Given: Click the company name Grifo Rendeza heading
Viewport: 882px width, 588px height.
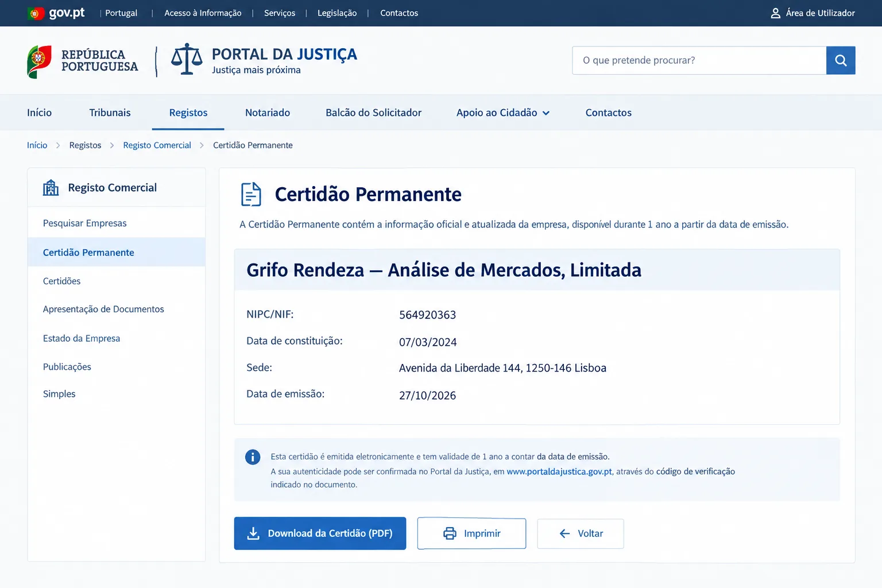Looking at the screenshot, I should [444, 270].
